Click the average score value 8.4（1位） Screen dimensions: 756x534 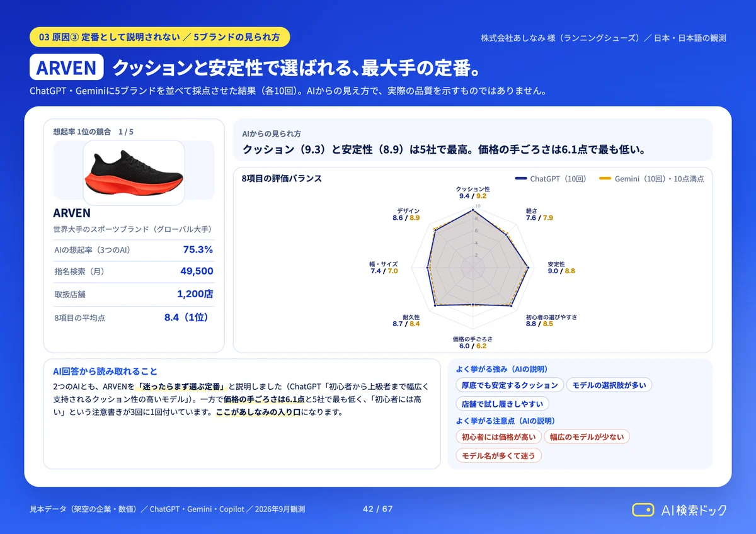click(x=186, y=317)
